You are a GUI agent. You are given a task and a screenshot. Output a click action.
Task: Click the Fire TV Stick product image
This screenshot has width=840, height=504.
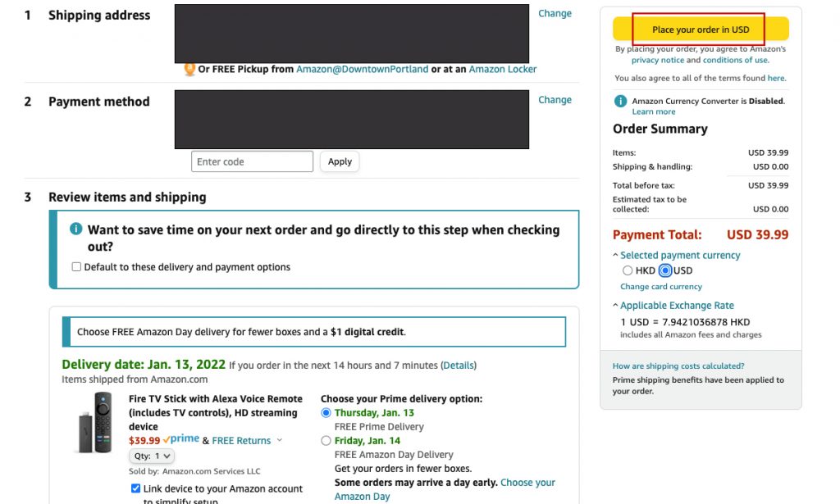click(x=96, y=423)
